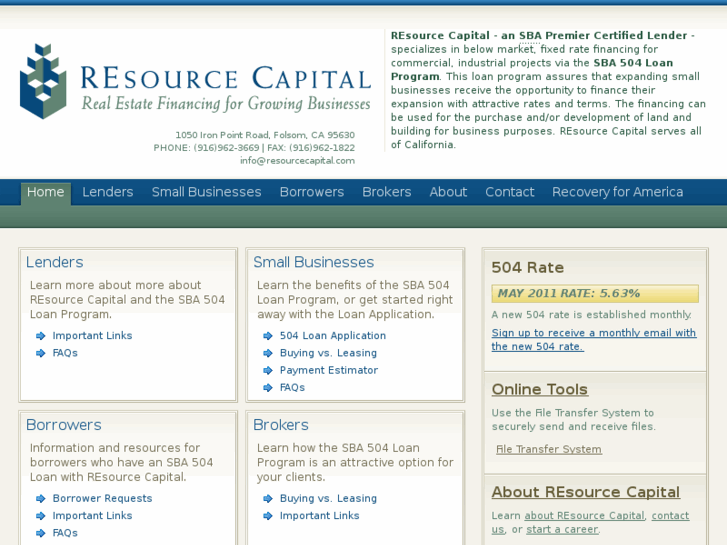The image size is (727, 545).
Task: Open the About navigation item
Action: coord(448,192)
